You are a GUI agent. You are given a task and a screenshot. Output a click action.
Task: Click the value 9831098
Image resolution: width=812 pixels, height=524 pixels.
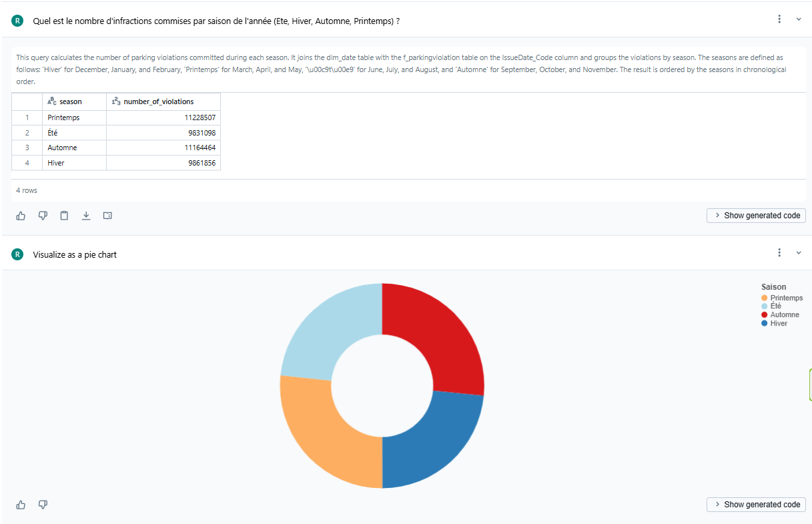(202, 133)
